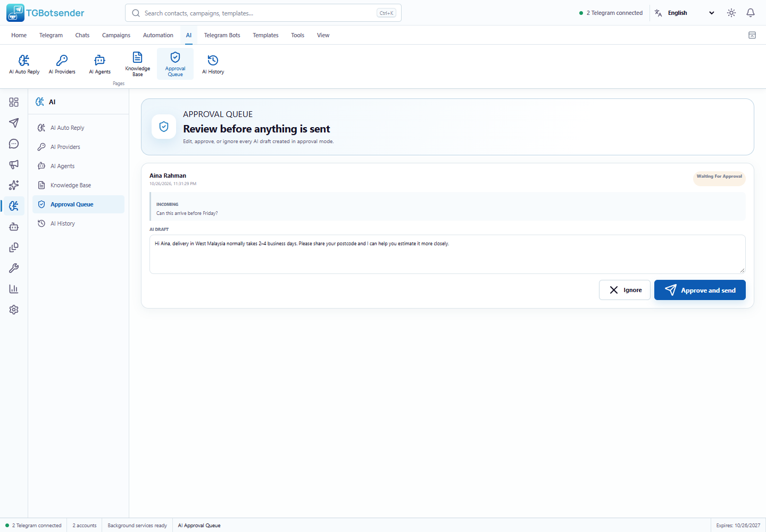Open the Templates menu tab

point(265,35)
